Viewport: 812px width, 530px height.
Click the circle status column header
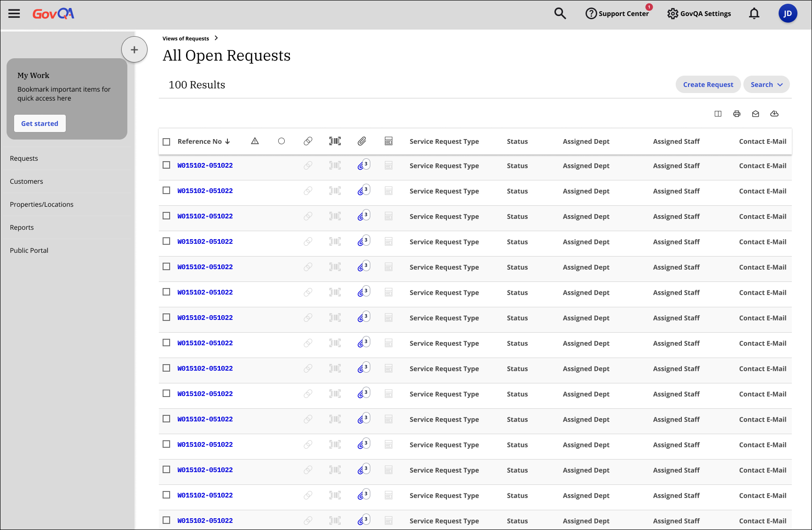pos(281,141)
